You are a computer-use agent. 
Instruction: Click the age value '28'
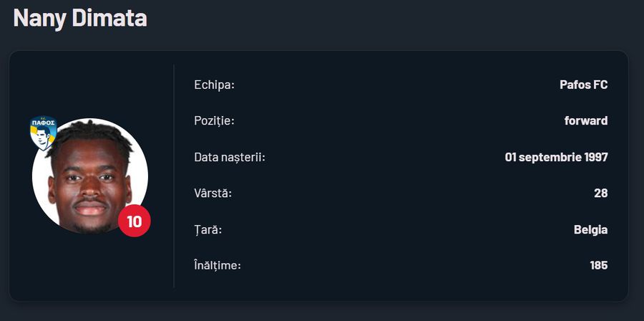pos(601,193)
